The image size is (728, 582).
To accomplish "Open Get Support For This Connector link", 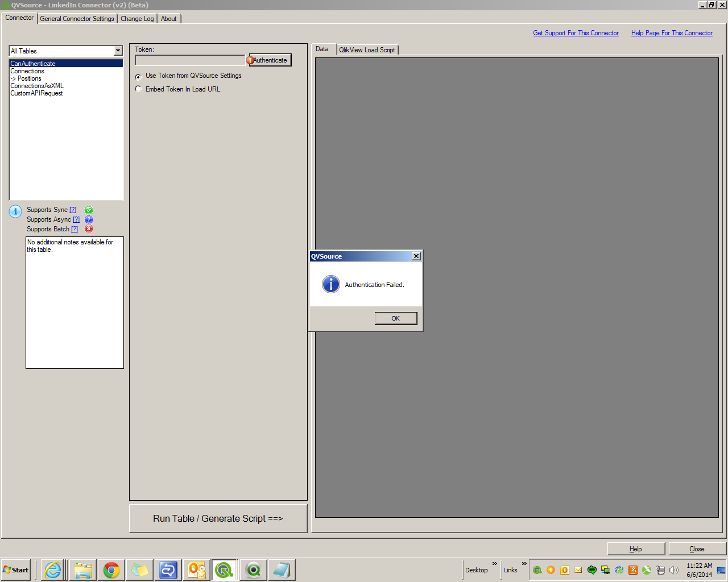I will tap(576, 33).
